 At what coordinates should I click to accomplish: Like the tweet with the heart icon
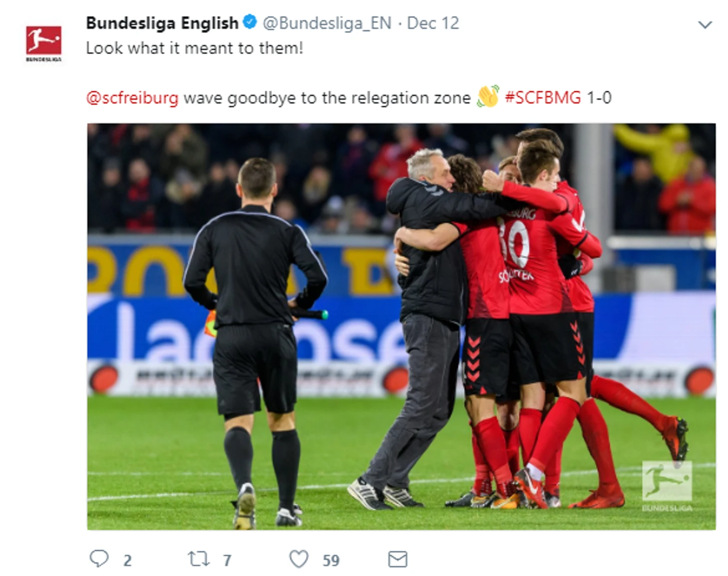point(299,559)
